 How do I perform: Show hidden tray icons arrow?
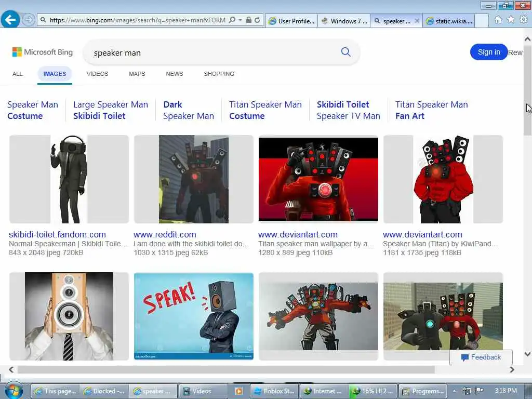pyautogui.click(x=455, y=391)
